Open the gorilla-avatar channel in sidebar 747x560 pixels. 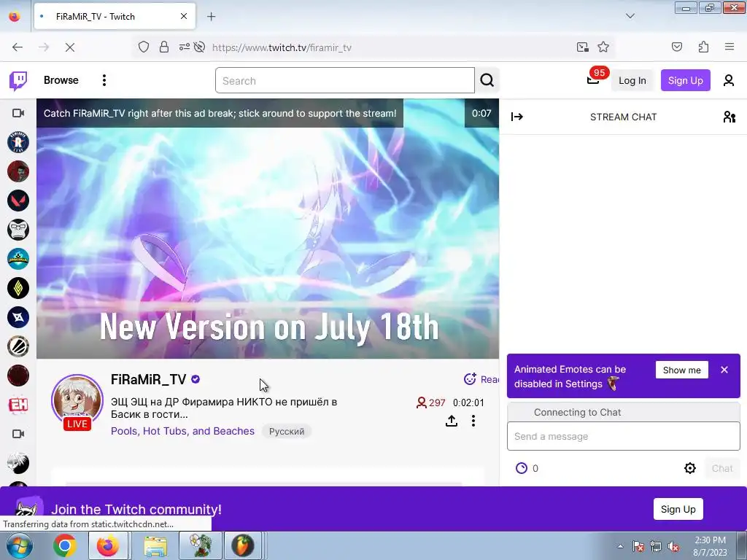point(18,230)
